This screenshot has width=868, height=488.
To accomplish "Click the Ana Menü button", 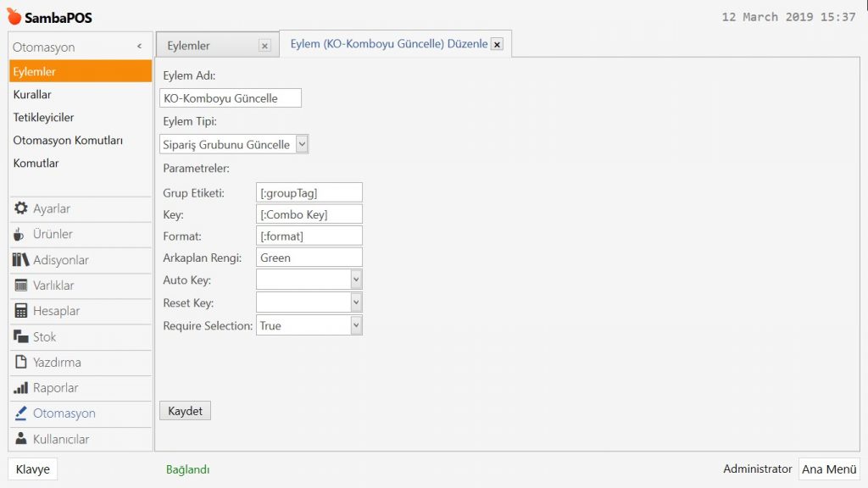I will 828,469.
